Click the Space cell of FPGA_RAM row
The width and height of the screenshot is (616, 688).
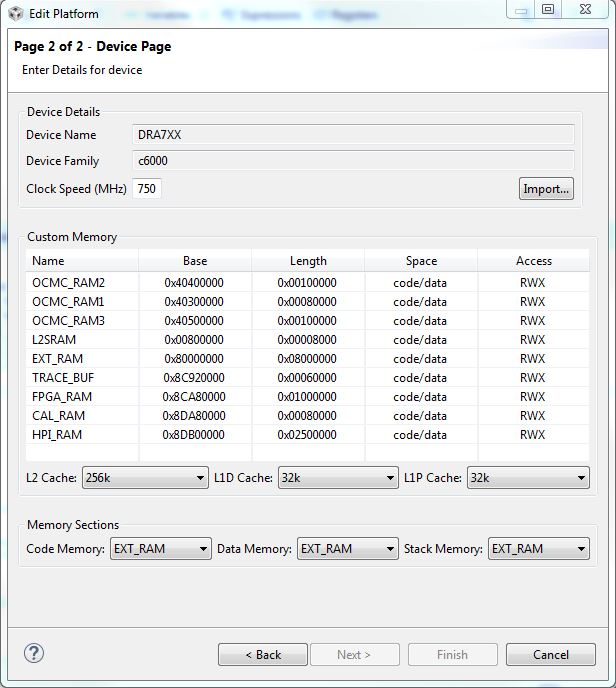click(420, 397)
